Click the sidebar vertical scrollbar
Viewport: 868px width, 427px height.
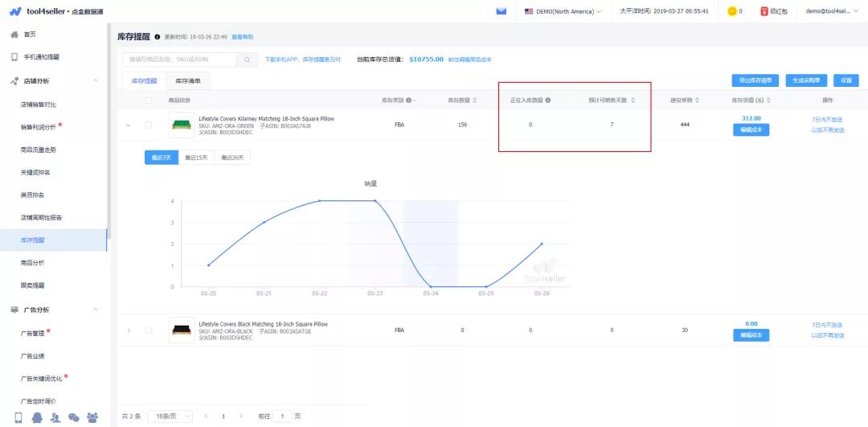pyautogui.click(x=109, y=133)
